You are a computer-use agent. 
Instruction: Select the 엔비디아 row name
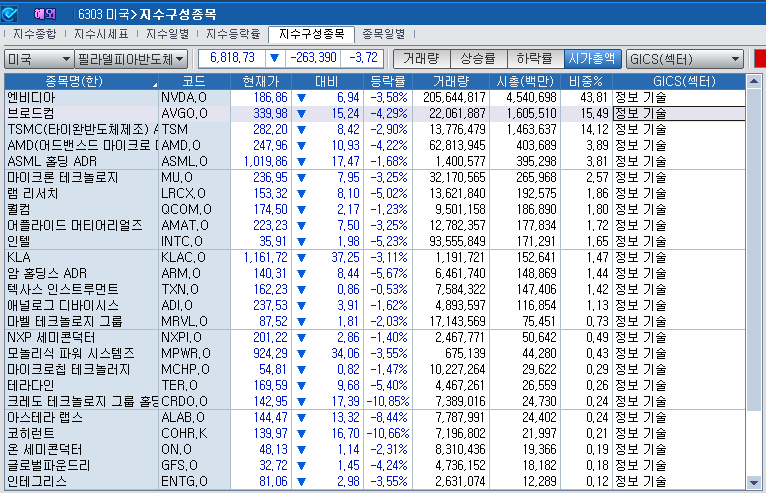31,98
